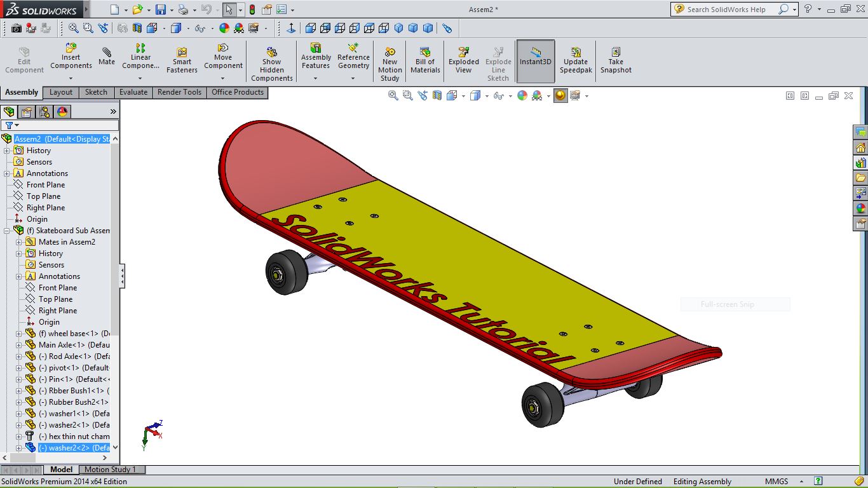Open Appearances task pane color ball
Image resolution: width=868 pixels, height=488 pixels.
tap(860, 208)
